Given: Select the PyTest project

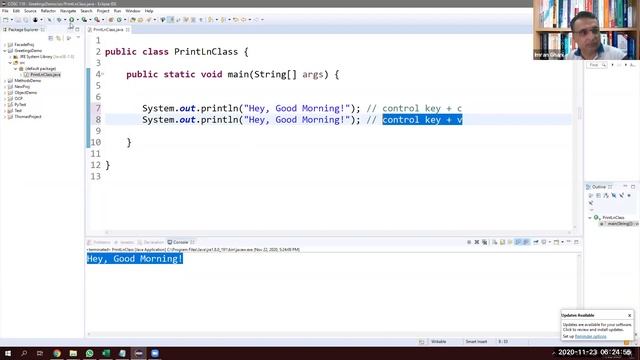Looking at the screenshot, I should (x=20, y=104).
